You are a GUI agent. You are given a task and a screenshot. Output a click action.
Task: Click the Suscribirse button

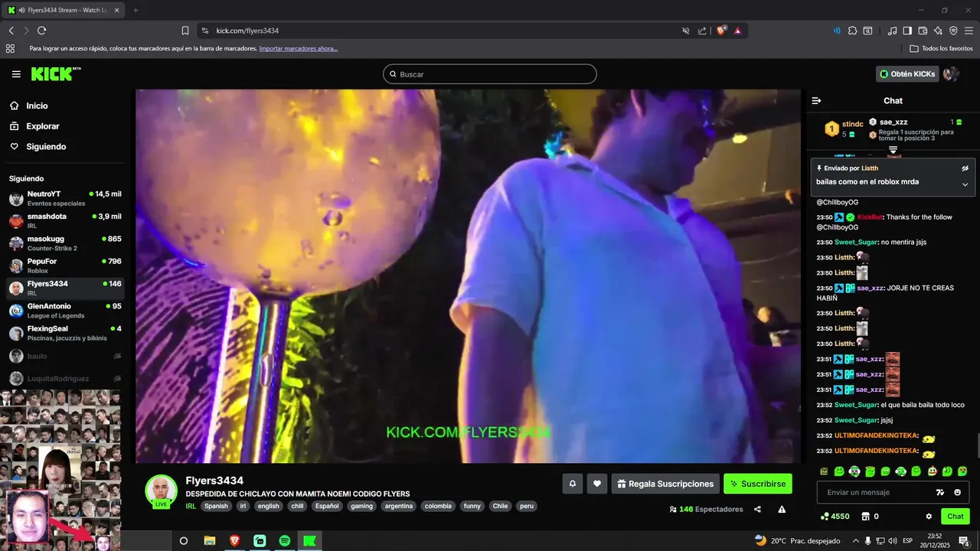point(758,484)
